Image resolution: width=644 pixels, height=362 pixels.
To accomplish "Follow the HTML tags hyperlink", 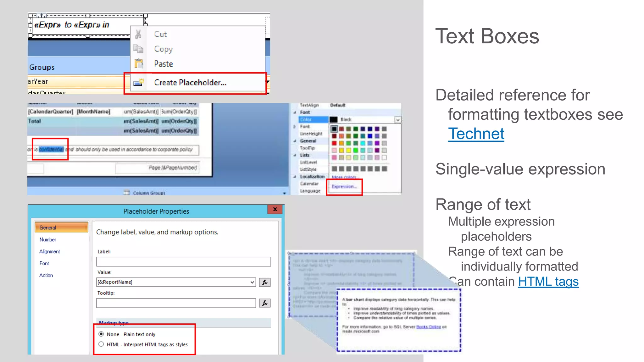I will [x=548, y=282].
